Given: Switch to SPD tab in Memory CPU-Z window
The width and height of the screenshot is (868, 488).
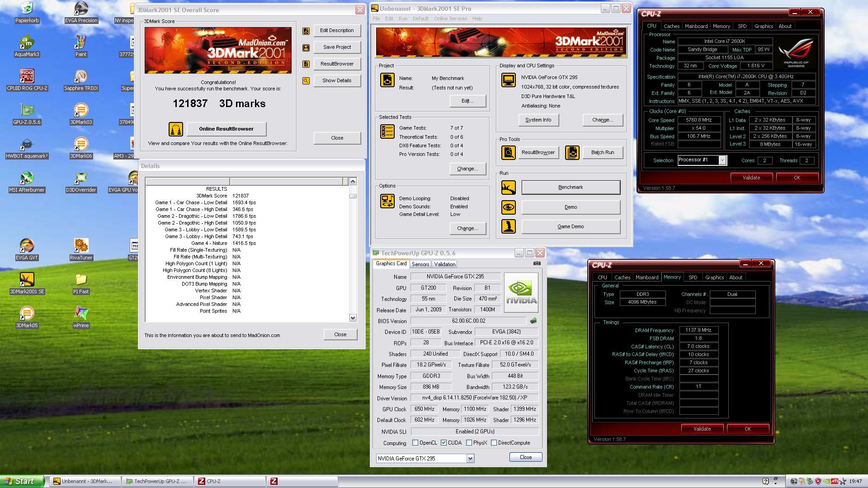Looking at the screenshot, I should point(693,277).
